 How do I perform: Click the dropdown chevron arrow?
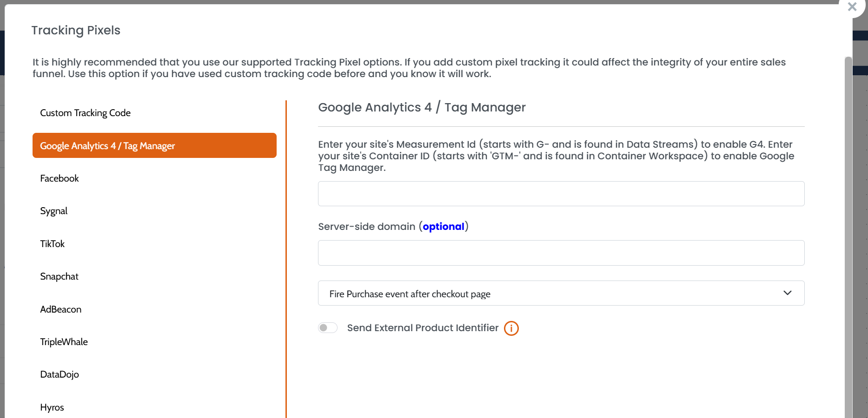[x=787, y=293]
